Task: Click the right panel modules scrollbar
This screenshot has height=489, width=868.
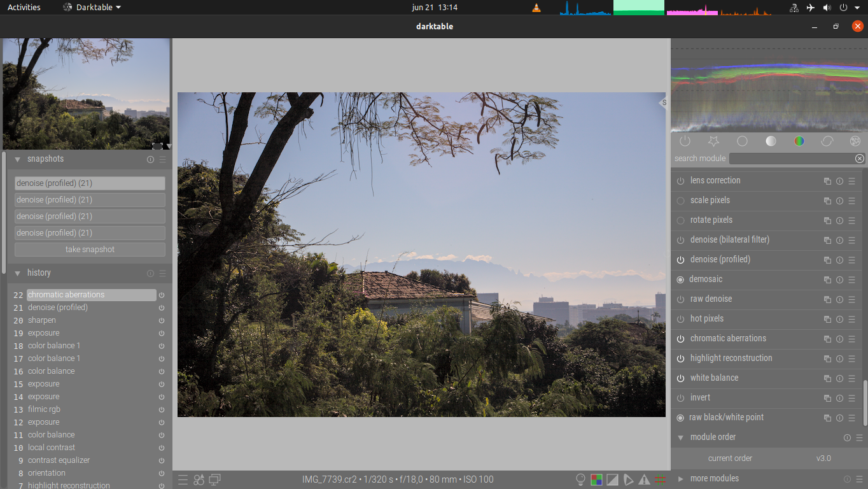Action: [865, 402]
